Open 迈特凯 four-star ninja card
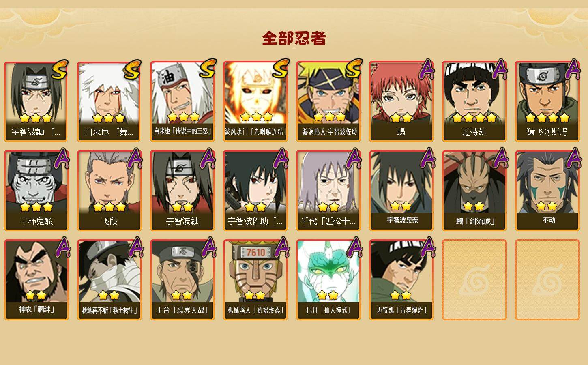This screenshot has height=365, width=588. tap(474, 101)
